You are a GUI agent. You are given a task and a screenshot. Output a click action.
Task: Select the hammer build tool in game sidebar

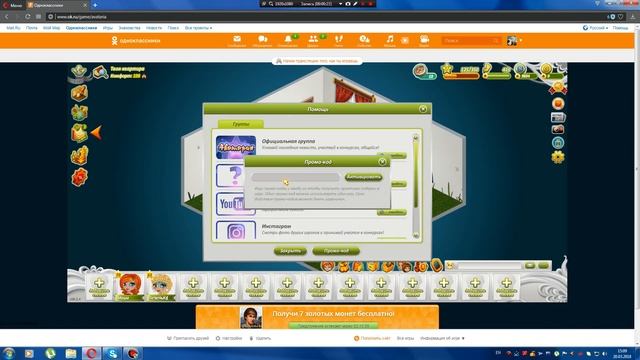(x=79, y=93)
